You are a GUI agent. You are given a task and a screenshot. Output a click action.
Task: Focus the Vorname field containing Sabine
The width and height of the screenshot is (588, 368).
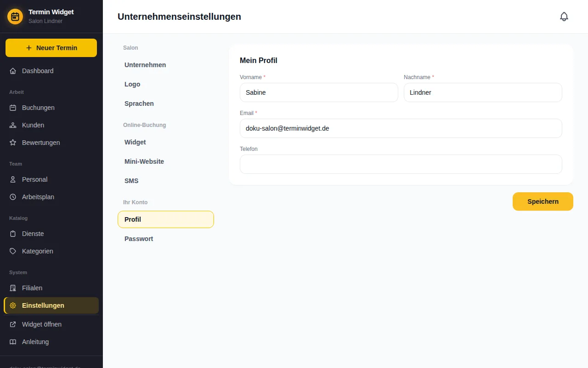319,92
